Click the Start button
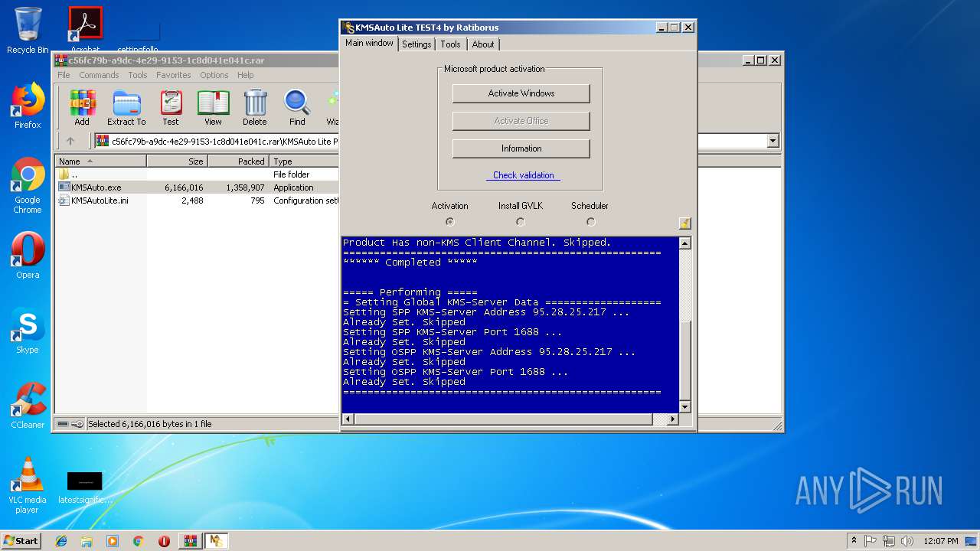 [21, 541]
